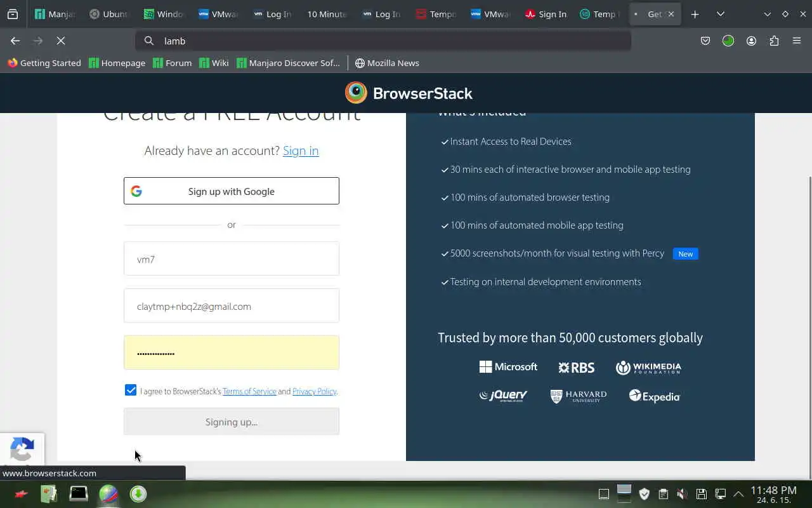812x508 pixels.
Task: Open the Forum bookmark
Action: 173,63
